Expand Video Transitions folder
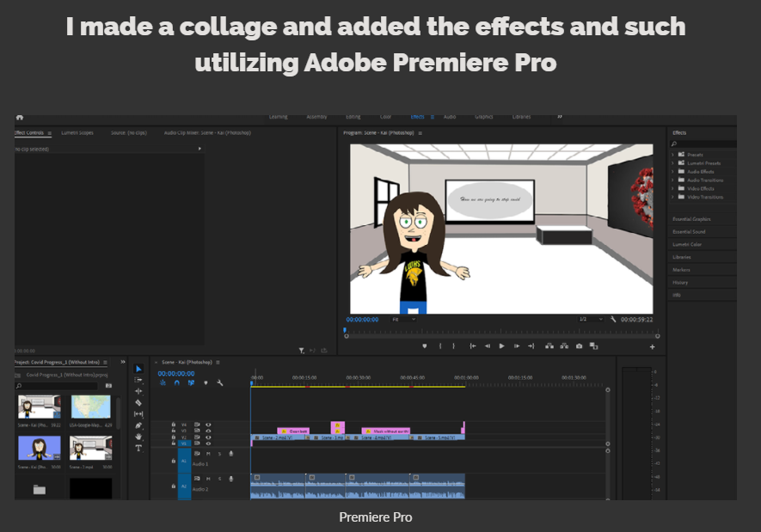 tap(672, 197)
